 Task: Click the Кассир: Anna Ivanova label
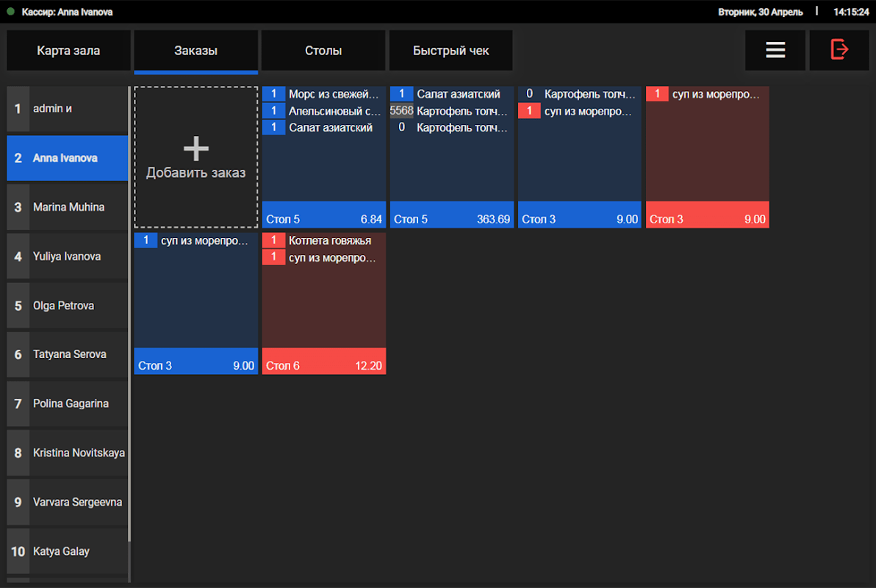click(67, 12)
